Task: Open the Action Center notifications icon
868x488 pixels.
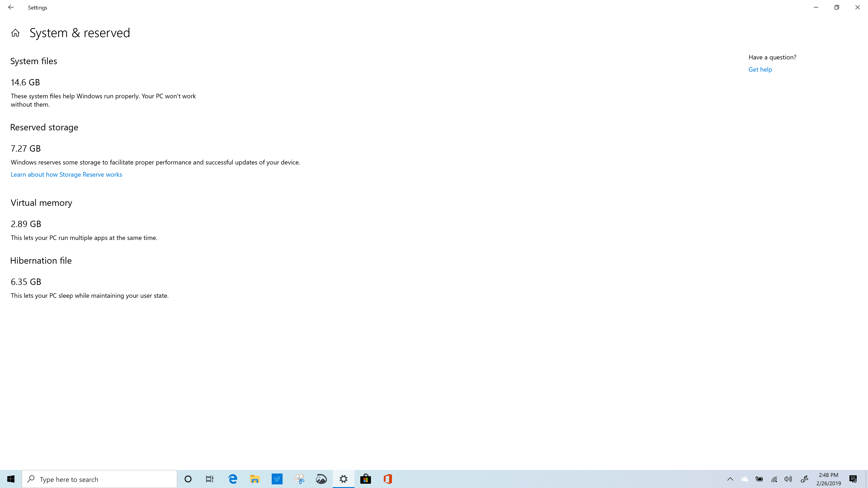Action: pyautogui.click(x=853, y=479)
